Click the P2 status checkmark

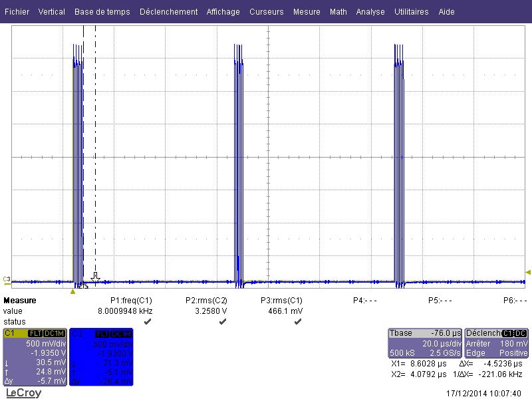223,321
